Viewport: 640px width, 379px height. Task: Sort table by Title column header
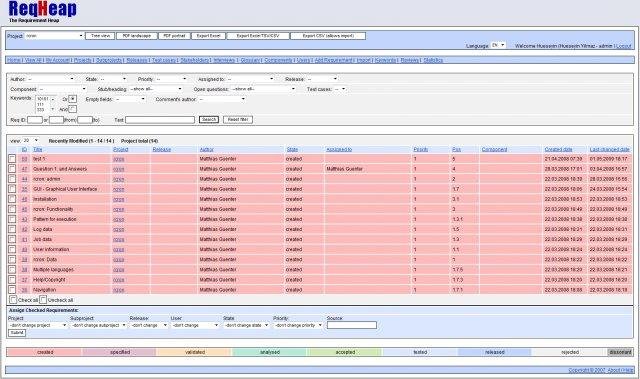tap(38, 150)
